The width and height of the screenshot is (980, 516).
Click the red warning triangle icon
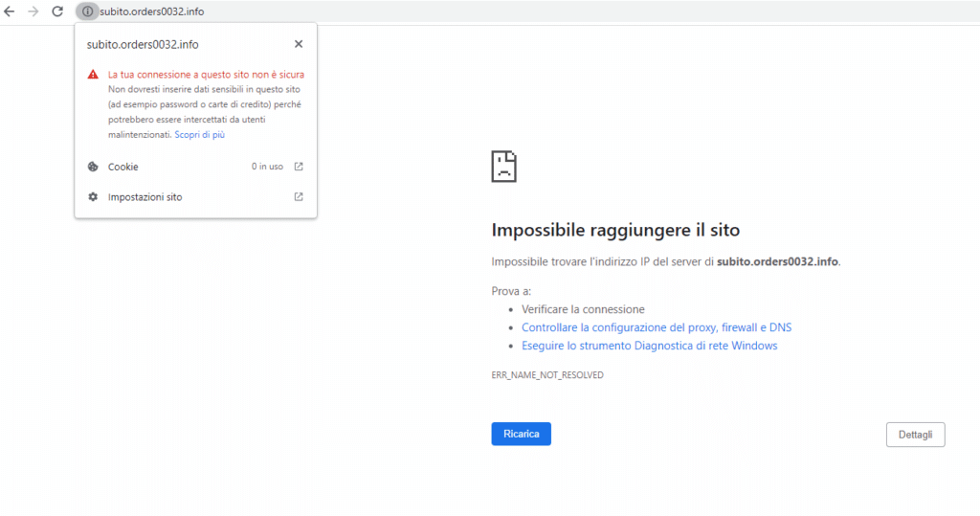pyautogui.click(x=93, y=75)
